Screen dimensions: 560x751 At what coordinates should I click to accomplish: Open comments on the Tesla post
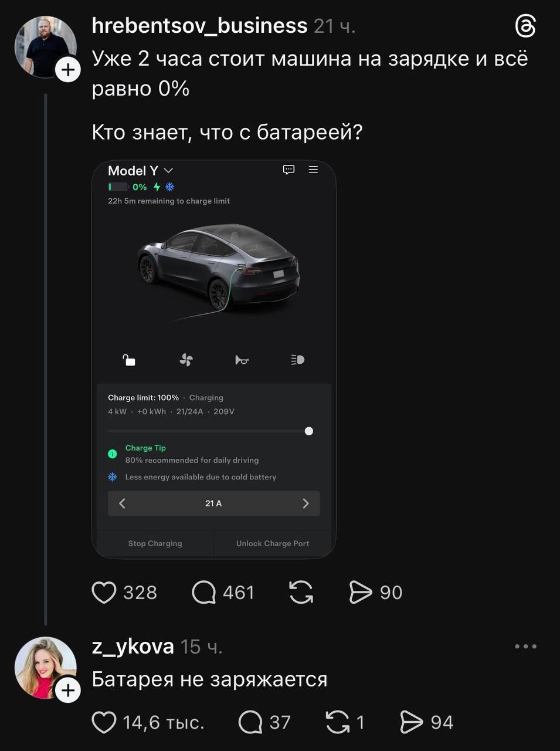pyautogui.click(x=204, y=593)
